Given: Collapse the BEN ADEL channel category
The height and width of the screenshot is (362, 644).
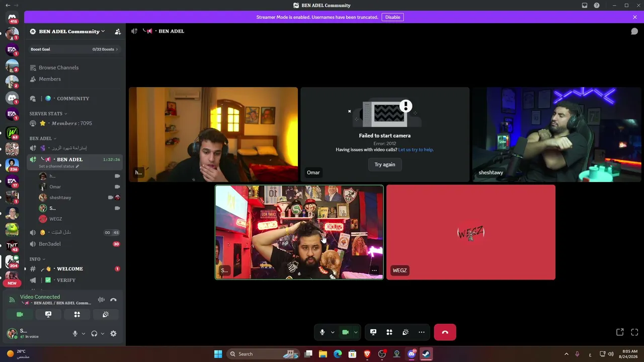Looking at the screenshot, I should 43,138.
